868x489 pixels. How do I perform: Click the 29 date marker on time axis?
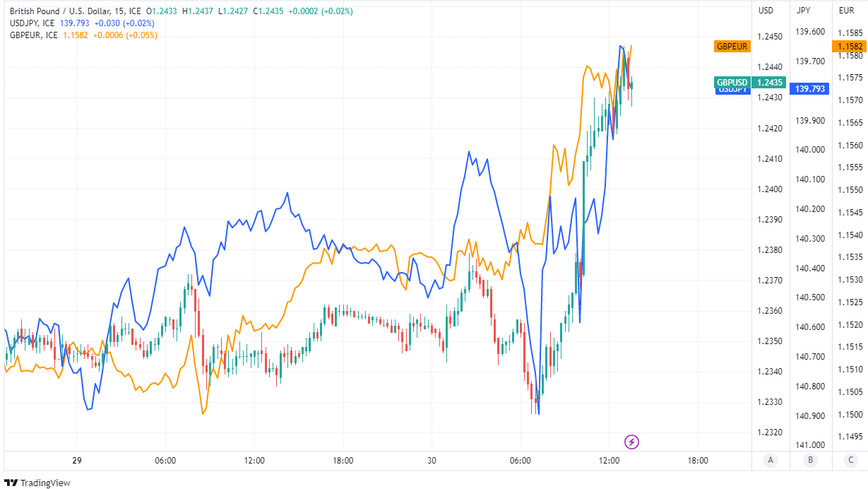tap(77, 461)
